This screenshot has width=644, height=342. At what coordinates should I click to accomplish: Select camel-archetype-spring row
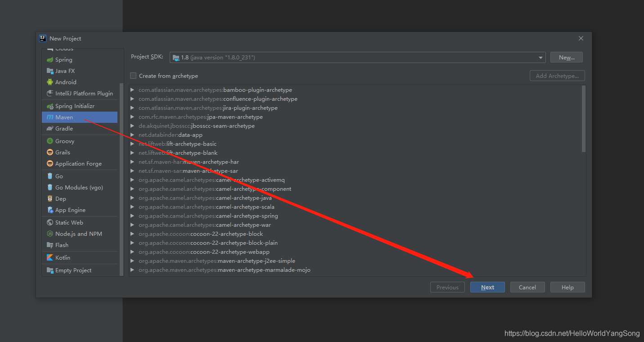[x=357, y=216]
